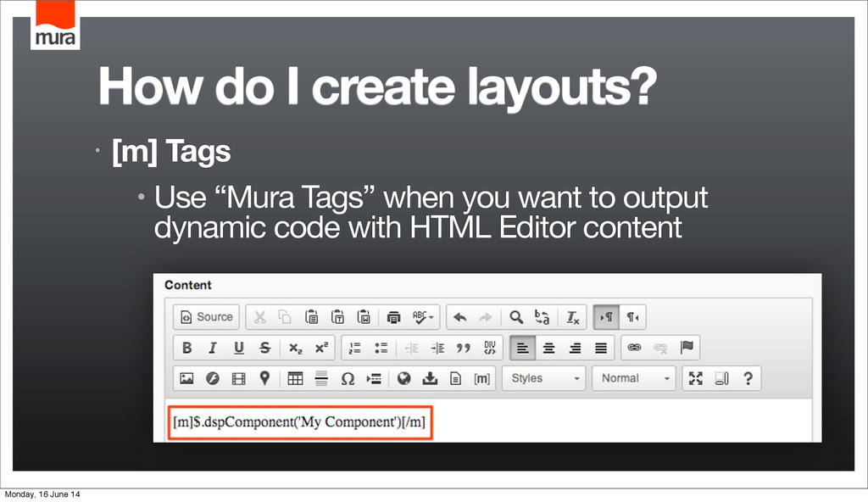
Task: Maximize the editor
Action: click(x=695, y=378)
